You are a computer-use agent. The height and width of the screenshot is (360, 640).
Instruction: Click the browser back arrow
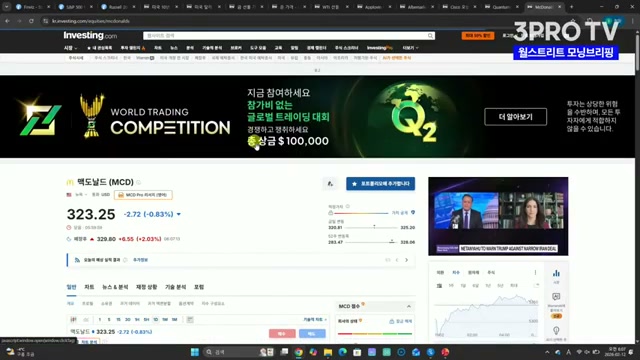[7, 21]
